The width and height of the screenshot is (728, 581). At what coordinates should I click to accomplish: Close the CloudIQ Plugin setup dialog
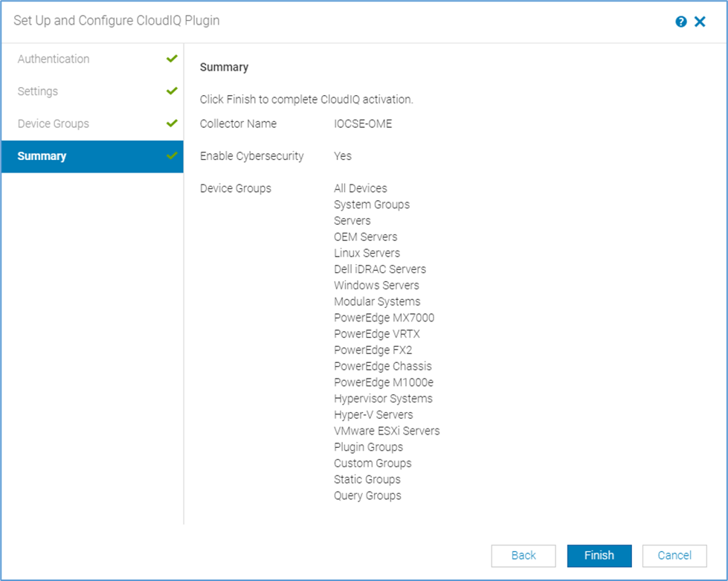pos(700,21)
